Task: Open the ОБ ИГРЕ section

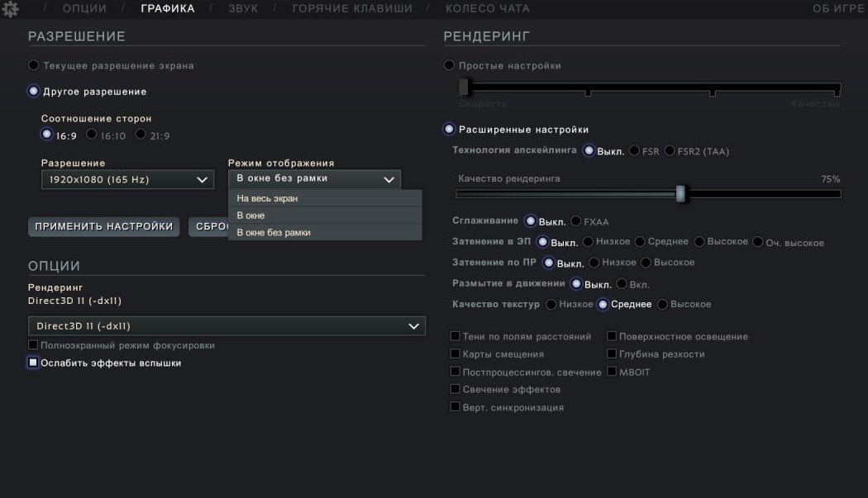Action: pyautogui.click(x=837, y=8)
